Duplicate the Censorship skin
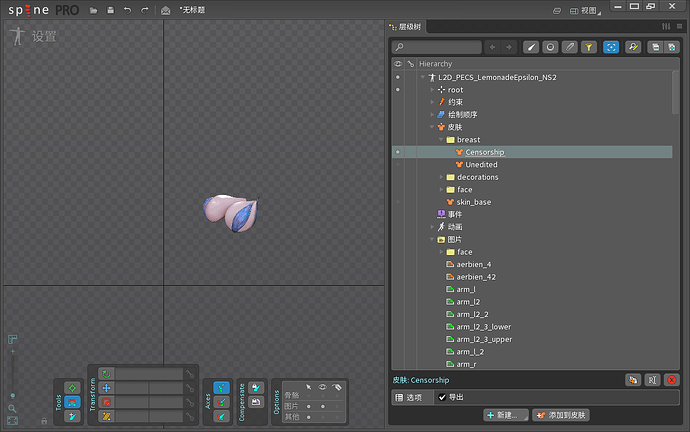Image resolution: width=690 pixels, height=432 pixels. 633,380
